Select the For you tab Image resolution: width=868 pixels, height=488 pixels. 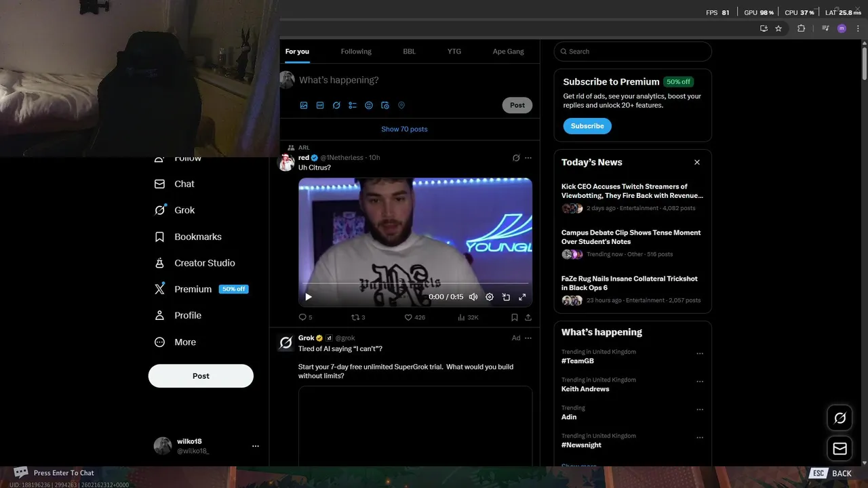(x=297, y=52)
